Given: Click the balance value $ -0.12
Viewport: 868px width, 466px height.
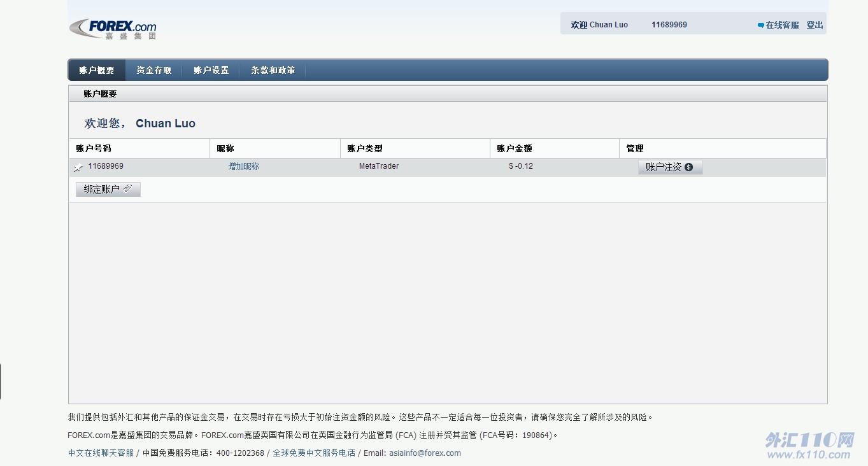Looking at the screenshot, I should 521,166.
